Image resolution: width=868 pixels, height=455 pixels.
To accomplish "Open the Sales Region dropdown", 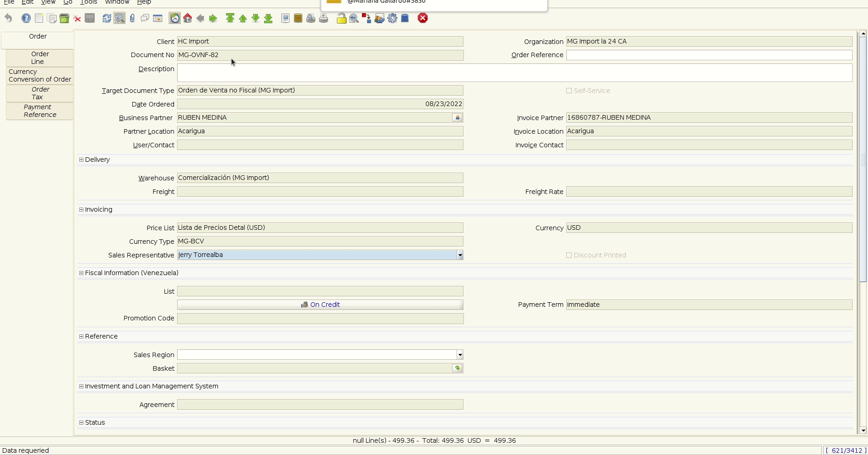I will click(460, 355).
